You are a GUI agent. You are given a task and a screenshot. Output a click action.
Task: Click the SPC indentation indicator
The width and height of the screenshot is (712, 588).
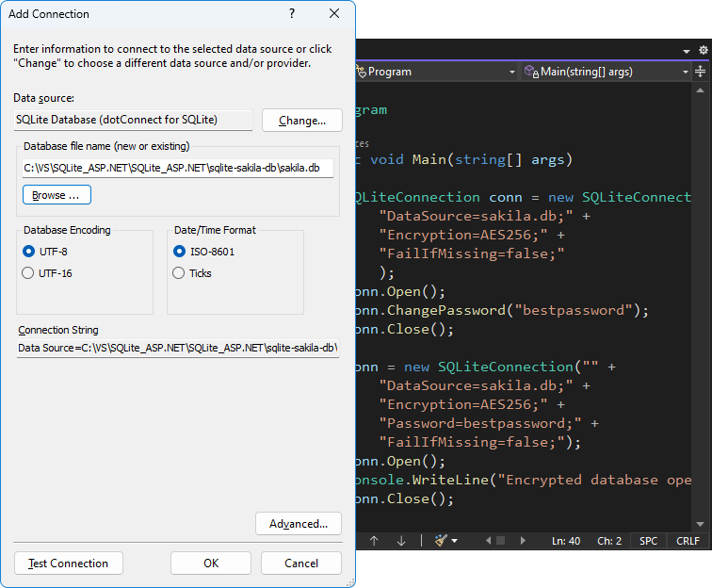point(648,541)
